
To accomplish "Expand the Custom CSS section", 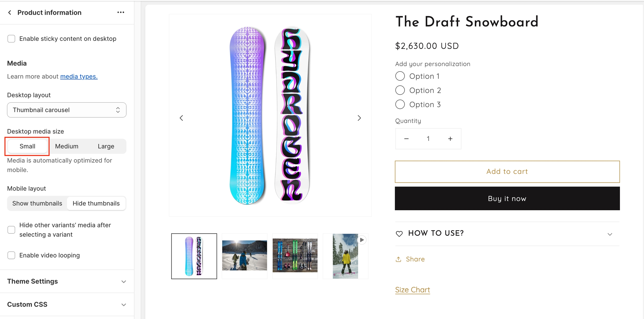I will [x=67, y=304].
